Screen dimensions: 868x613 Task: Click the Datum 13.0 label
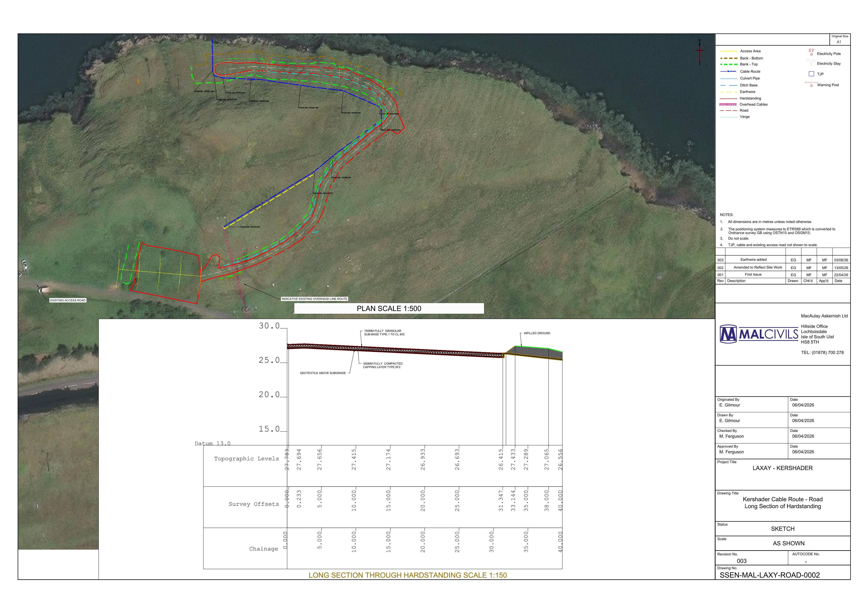[213, 444]
